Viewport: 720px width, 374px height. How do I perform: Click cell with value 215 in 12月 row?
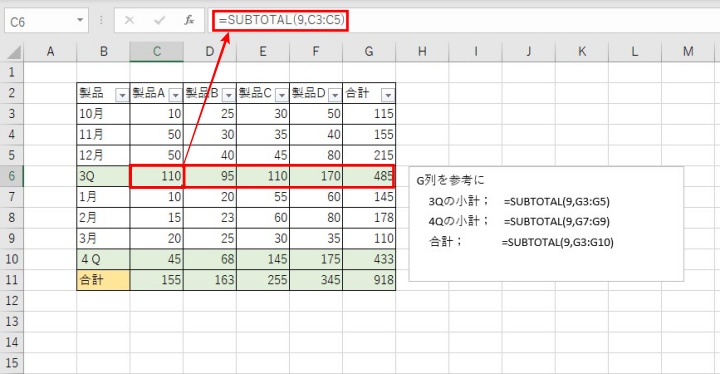[x=369, y=155]
